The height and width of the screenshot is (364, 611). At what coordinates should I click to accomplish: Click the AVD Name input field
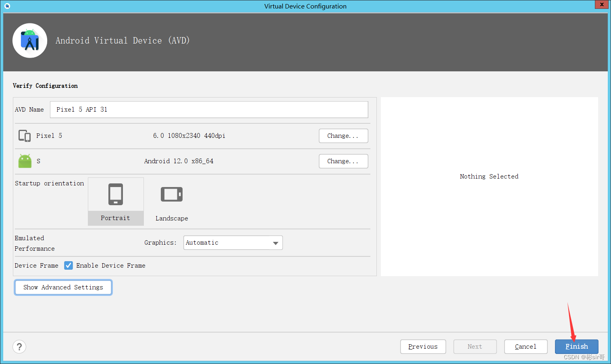click(x=209, y=110)
